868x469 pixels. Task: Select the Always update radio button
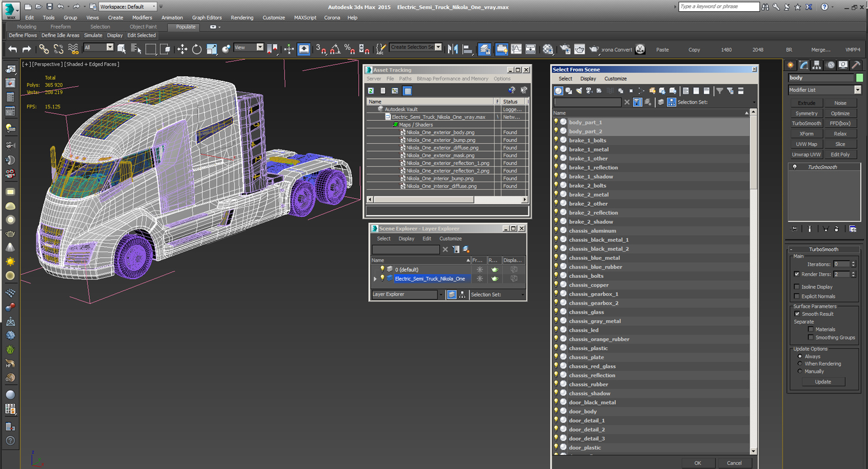tap(799, 356)
